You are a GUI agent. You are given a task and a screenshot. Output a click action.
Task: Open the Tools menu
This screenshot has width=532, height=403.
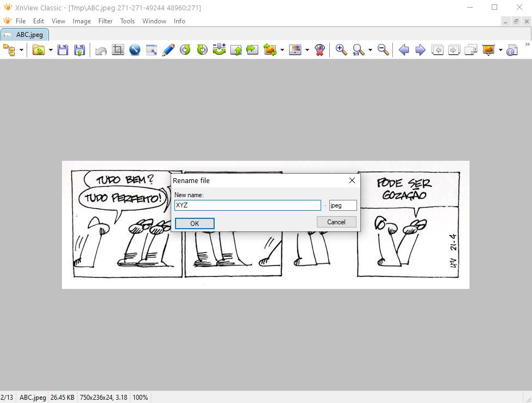coord(127,21)
